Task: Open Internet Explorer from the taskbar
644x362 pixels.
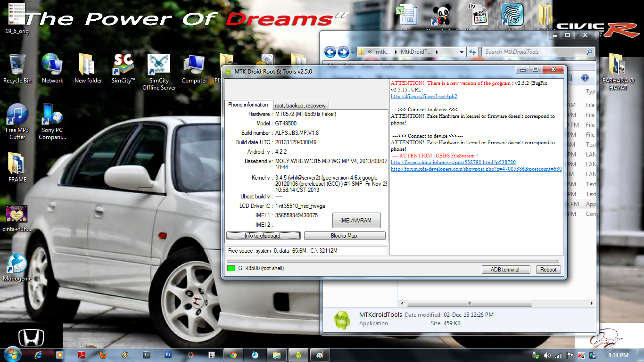Action: coord(38,354)
